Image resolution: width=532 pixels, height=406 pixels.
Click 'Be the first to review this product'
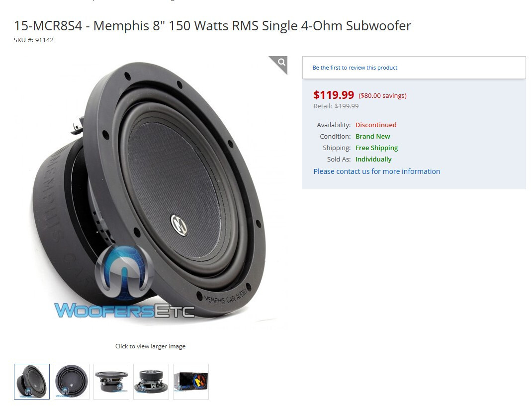pos(355,68)
